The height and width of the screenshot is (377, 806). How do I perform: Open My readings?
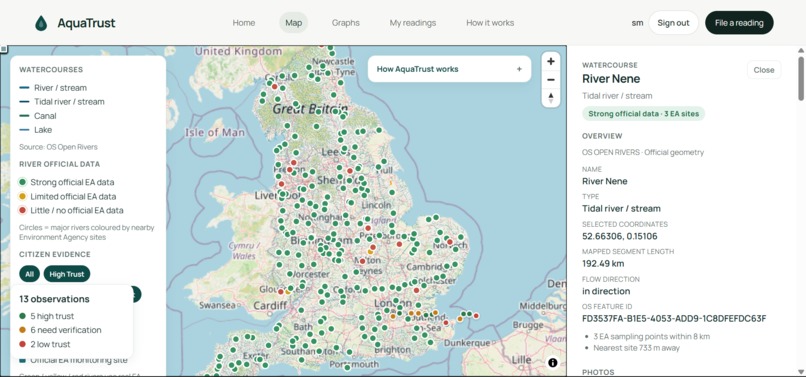coord(413,23)
